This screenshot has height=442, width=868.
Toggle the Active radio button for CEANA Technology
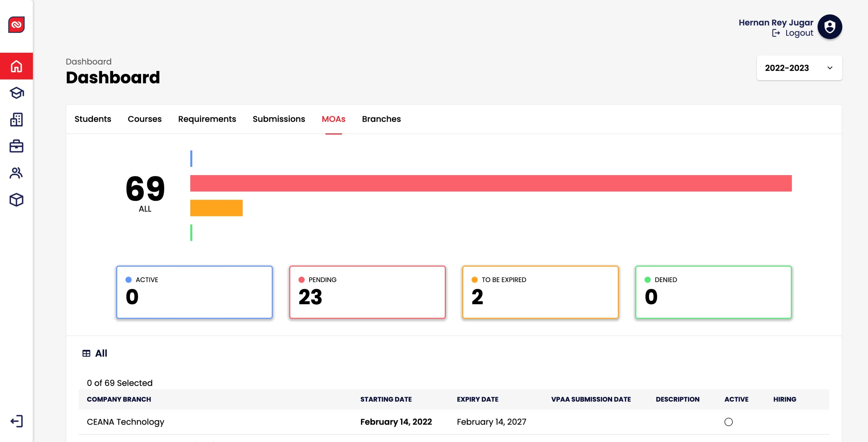728,422
